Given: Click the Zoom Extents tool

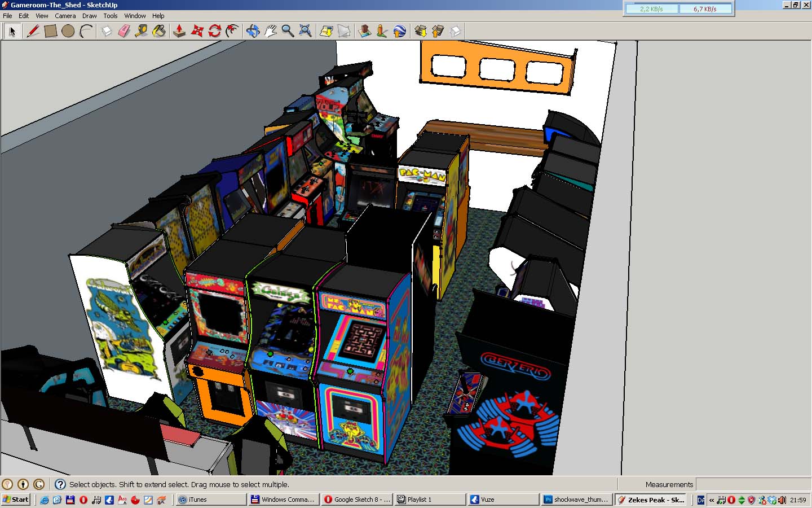Looking at the screenshot, I should [x=305, y=31].
